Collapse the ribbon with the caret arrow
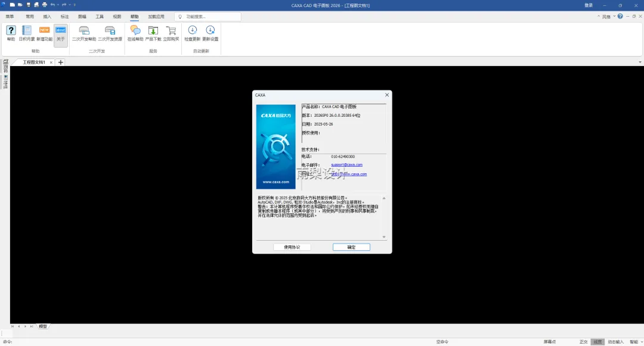The height and width of the screenshot is (346, 644). 599,17
